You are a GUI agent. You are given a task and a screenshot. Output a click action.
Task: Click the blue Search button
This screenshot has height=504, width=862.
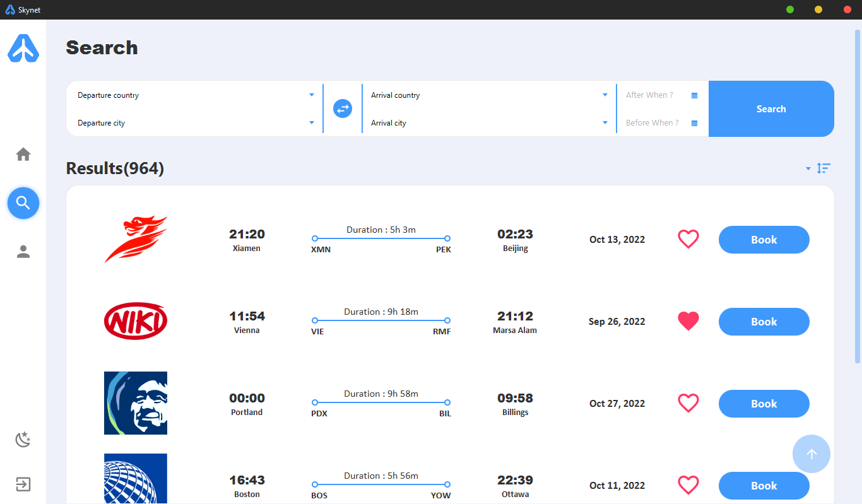(x=771, y=108)
